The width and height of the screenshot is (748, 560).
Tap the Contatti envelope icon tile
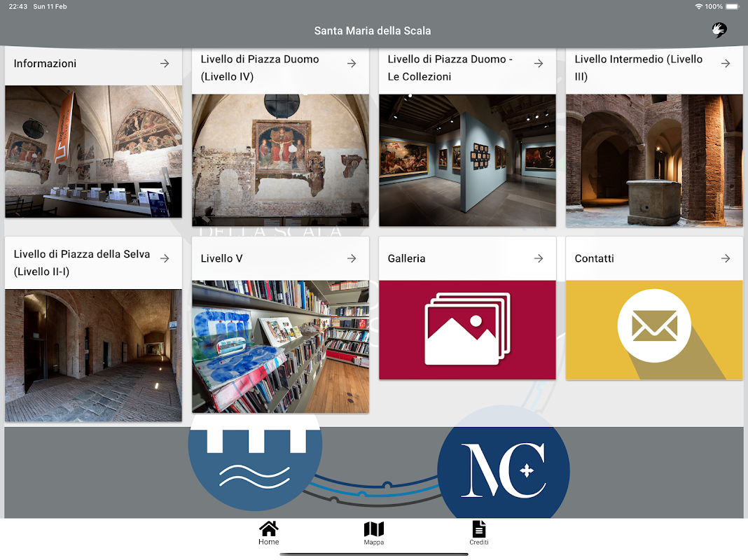tap(654, 330)
